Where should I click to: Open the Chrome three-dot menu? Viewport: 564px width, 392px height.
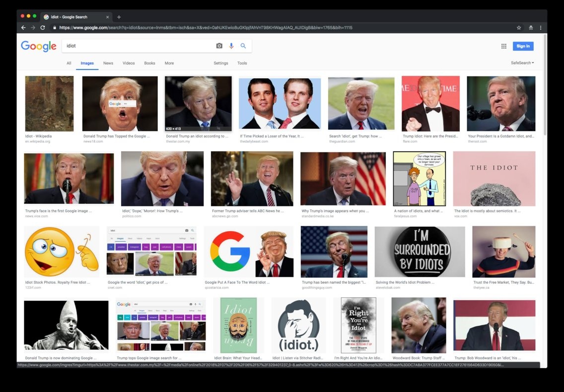coord(541,27)
